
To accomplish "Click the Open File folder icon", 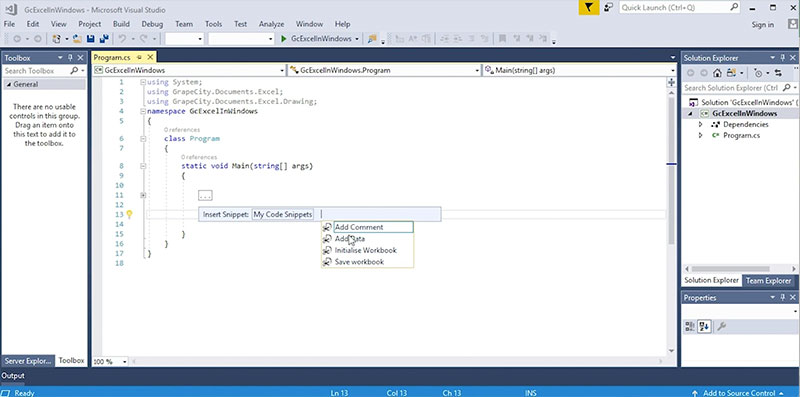I will pyautogui.click(x=77, y=39).
